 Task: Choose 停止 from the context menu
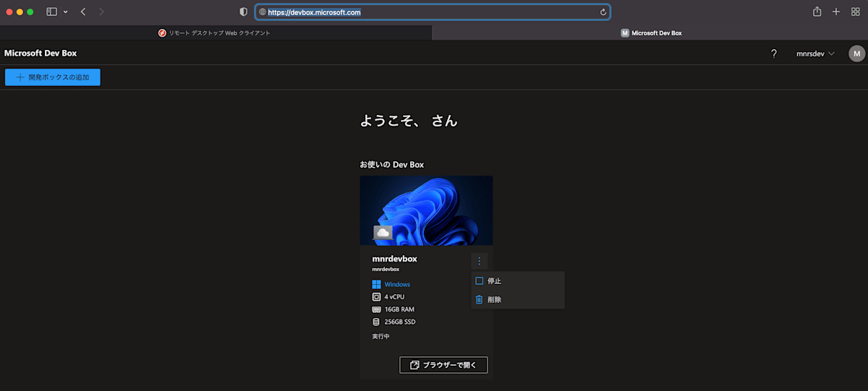[x=517, y=281]
